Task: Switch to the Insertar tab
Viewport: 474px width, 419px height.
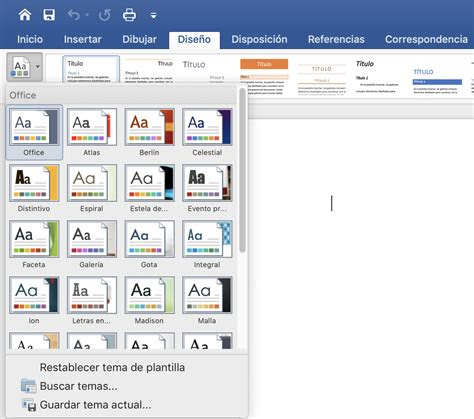Action: (x=83, y=39)
